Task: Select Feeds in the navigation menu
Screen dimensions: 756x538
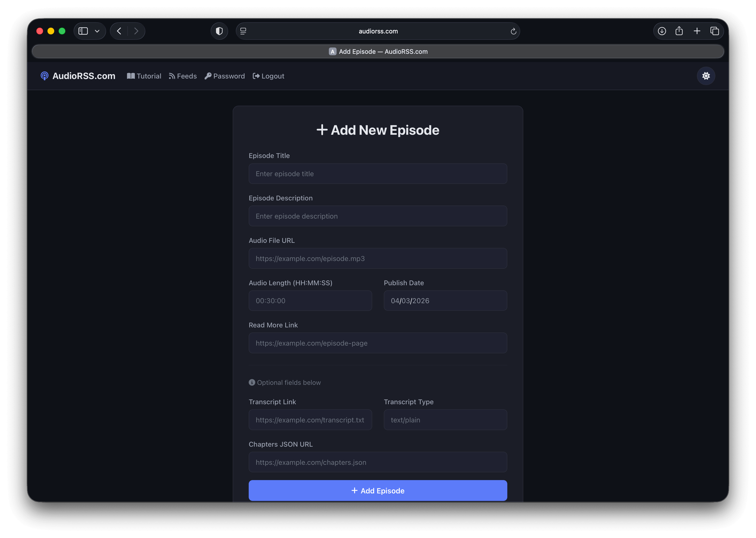Action: click(187, 76)
